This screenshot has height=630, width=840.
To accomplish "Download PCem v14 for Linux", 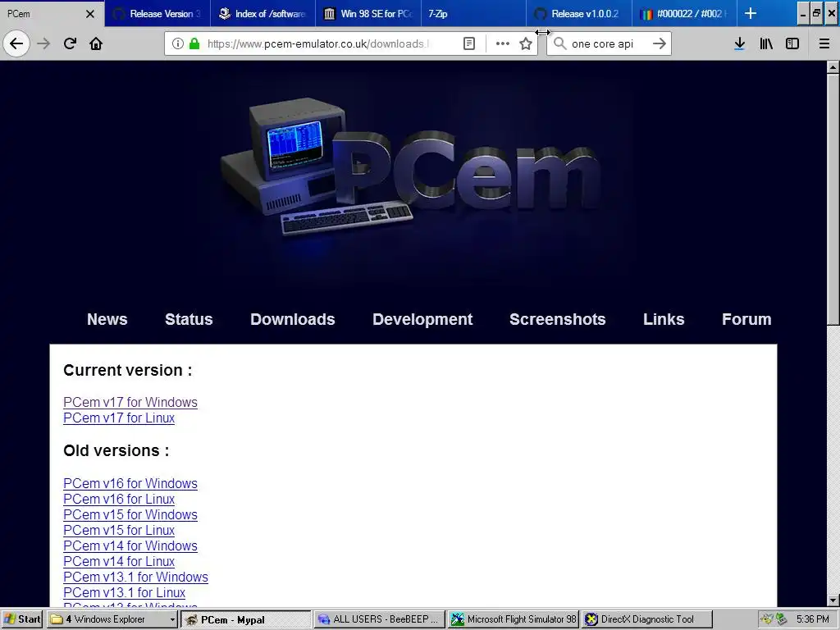I will pyautogui.click(x=119, y=561).
